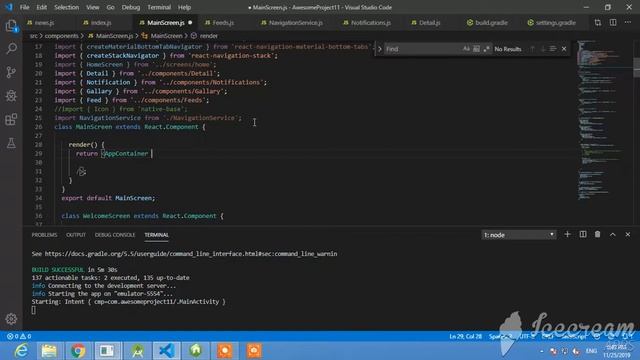
Task: Open the Test flask view
Action: pyautogui.click(x=11, y=143)
